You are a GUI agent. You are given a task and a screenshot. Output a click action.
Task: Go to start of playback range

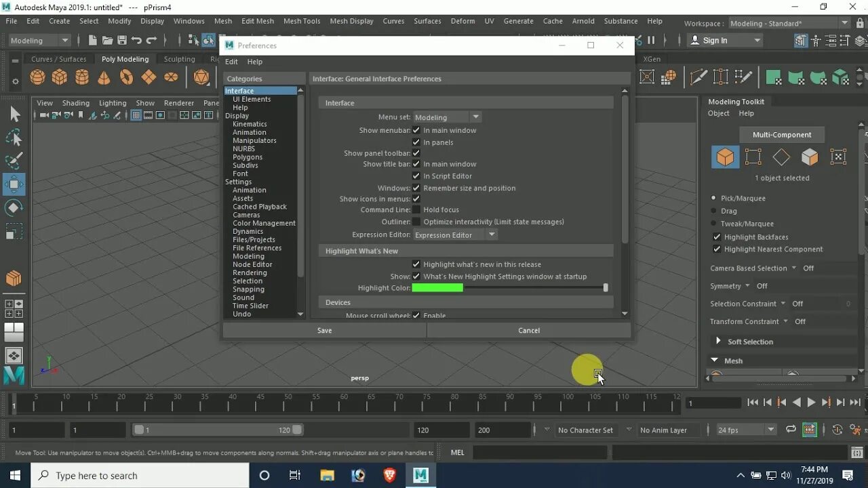pos(753,403)
